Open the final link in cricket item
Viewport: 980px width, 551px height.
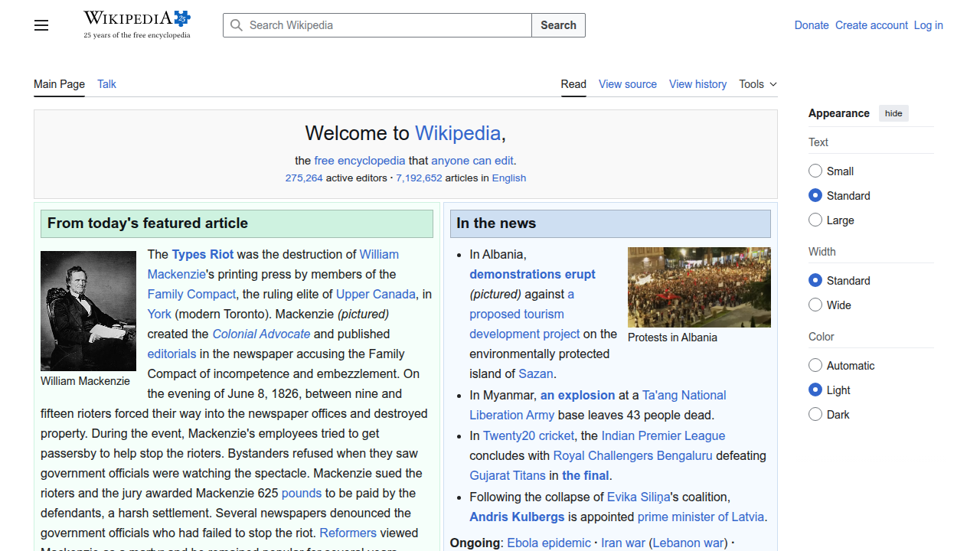[x=586, y=475]
